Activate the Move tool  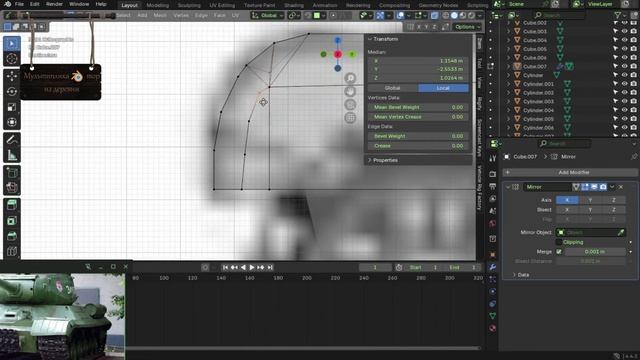(12, 76)
